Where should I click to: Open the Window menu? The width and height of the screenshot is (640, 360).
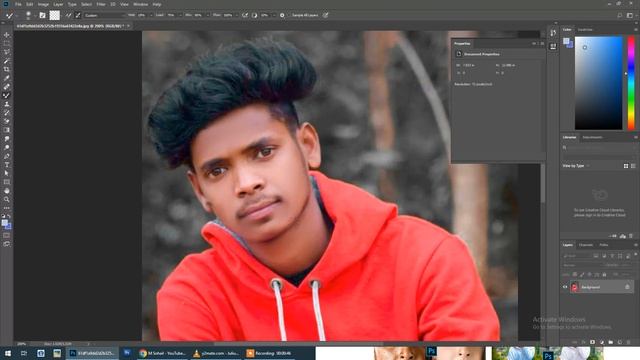click(140, 4)
